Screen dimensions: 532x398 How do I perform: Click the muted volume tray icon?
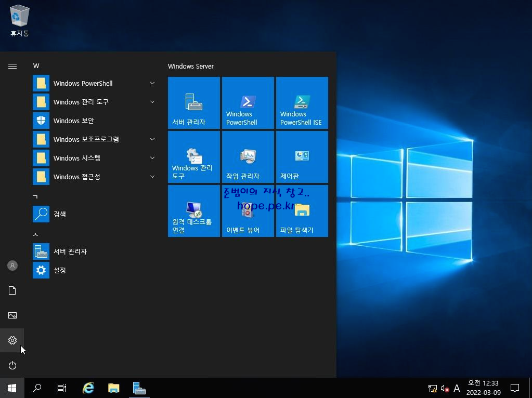pyautogui.click(x=445, y=389)
